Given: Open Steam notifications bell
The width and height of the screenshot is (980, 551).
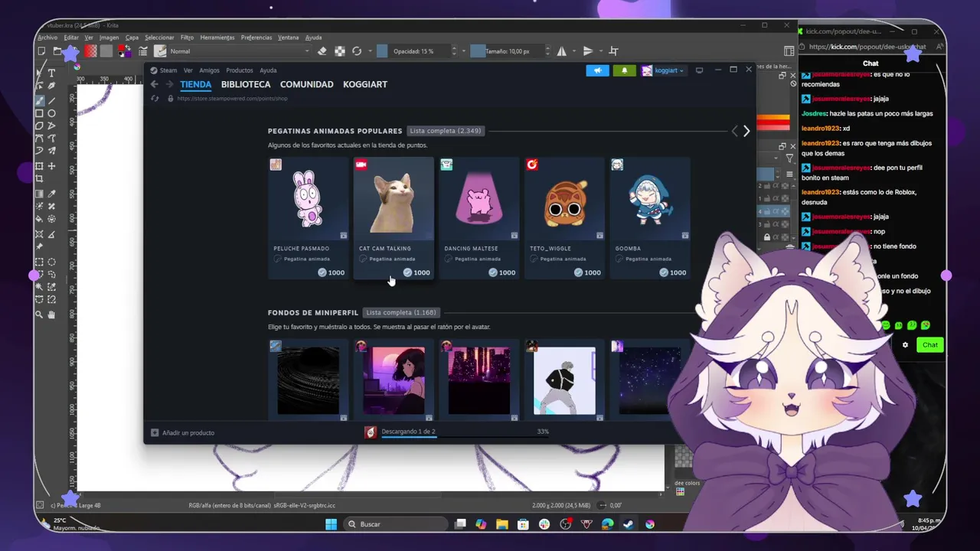Looking at the screenshot, I should [x=624, y=70].
